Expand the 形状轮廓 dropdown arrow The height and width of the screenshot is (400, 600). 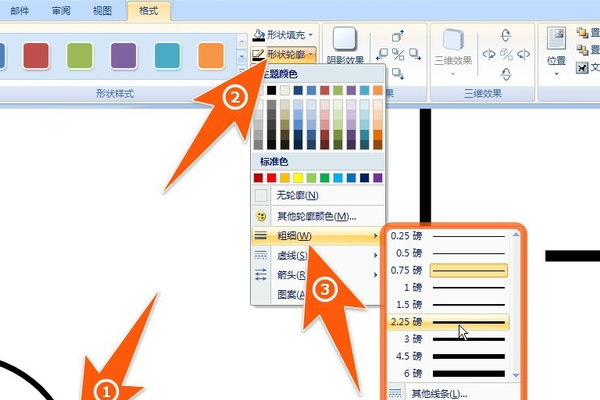311,54
